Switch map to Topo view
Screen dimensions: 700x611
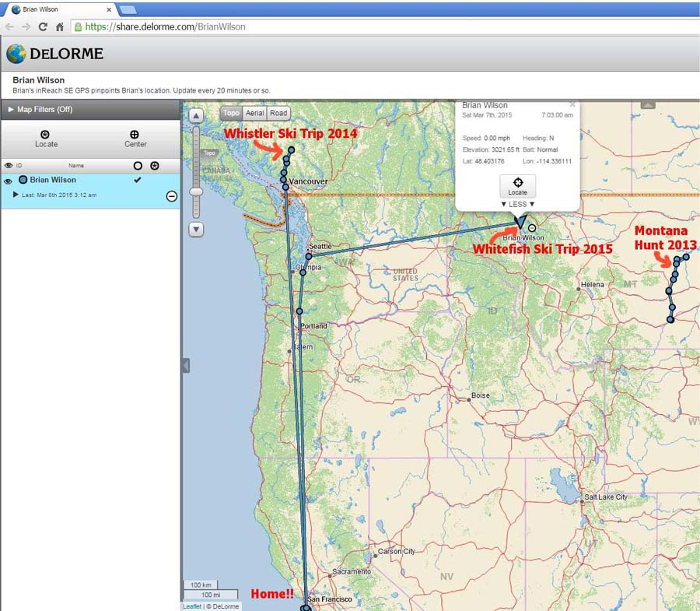(x=231, y=113)
